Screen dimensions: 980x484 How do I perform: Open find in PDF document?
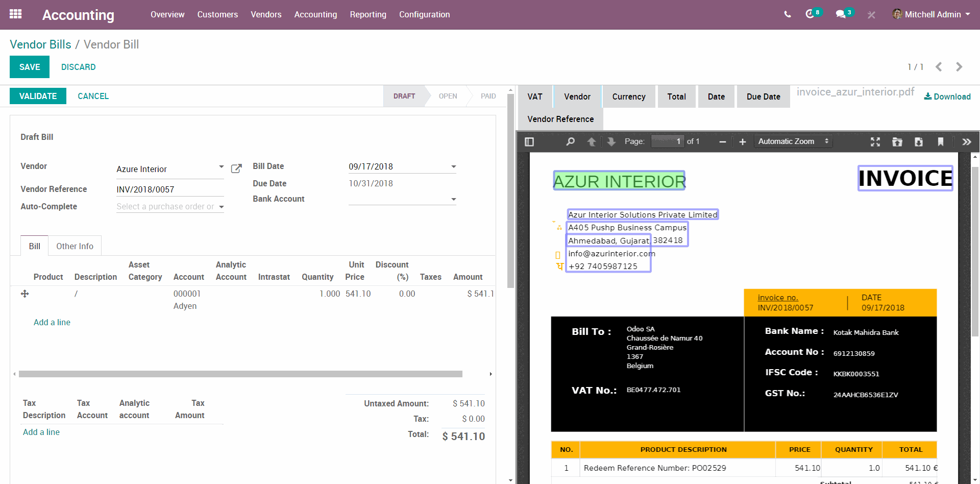pos(570,141)
